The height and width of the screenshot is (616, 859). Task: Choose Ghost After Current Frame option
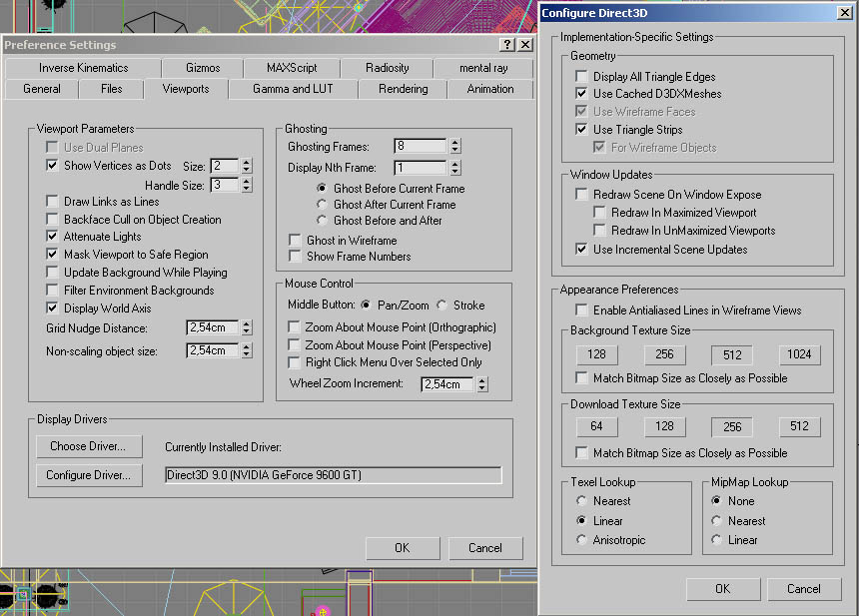(x=323, y=205)
